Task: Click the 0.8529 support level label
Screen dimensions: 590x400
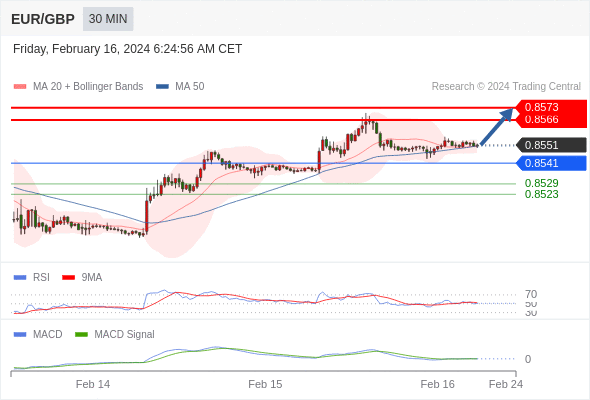Action: (x=541, y=183)
